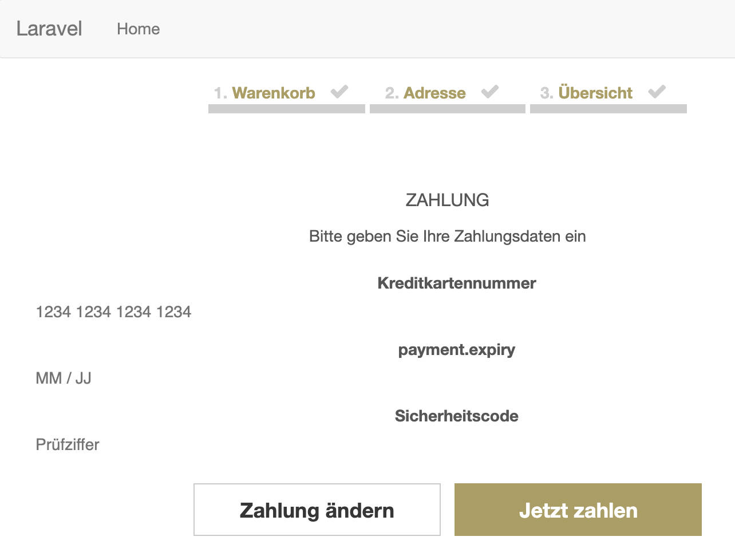This screenshot has height=560, width=735.
Task: Click the ZAHLUNG heading
Action: (x=448, y=200)
